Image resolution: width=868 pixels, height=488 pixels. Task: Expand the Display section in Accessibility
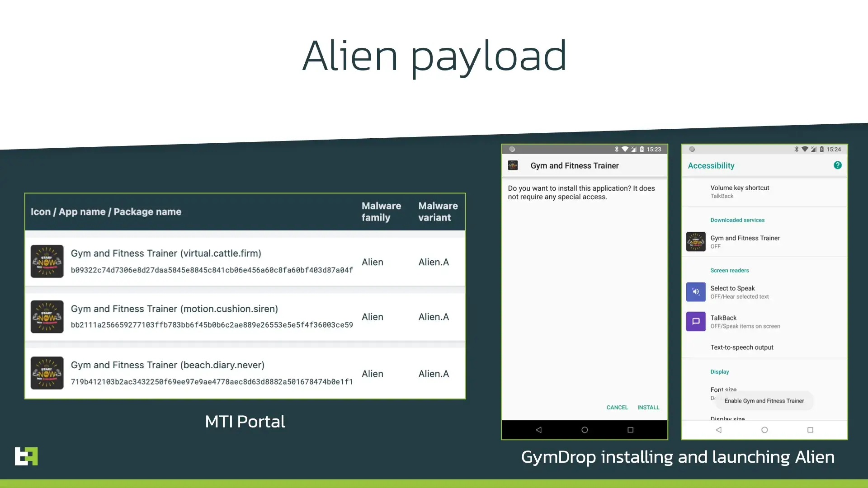click(x=719, y=372)
